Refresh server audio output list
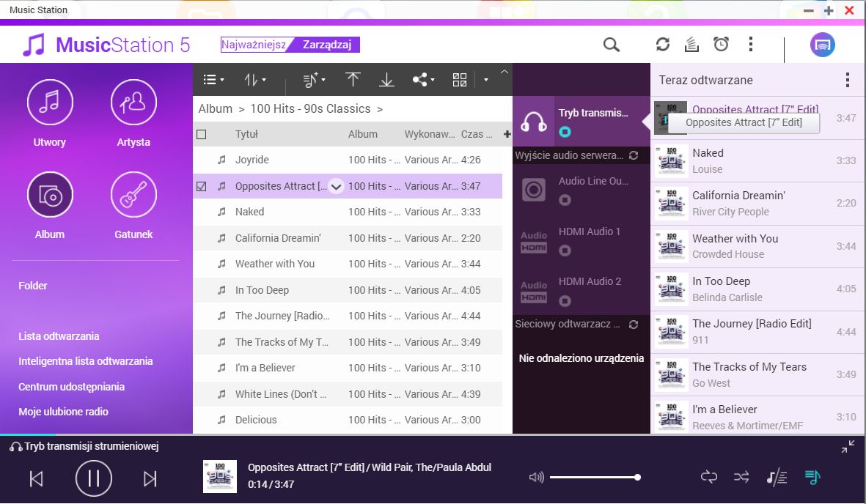This screenshot has width=866, height=504. [x=634, y=155]
